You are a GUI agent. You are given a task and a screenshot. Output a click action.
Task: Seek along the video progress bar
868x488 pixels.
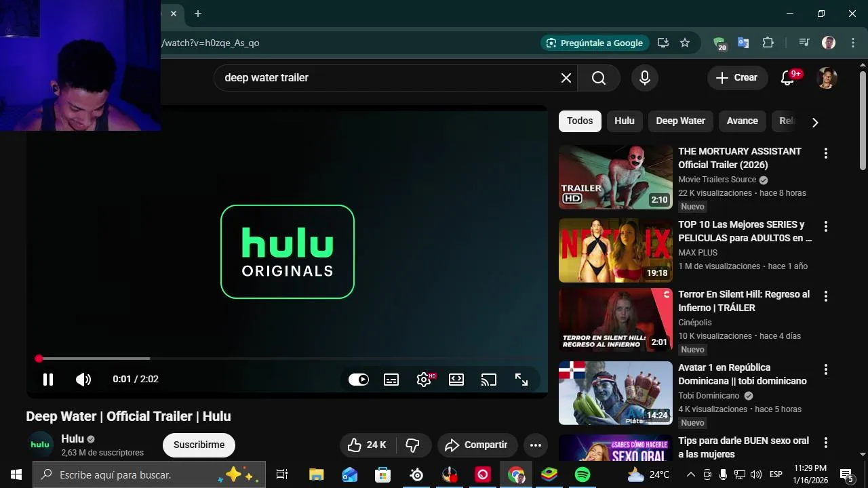[x=288, y=359]
